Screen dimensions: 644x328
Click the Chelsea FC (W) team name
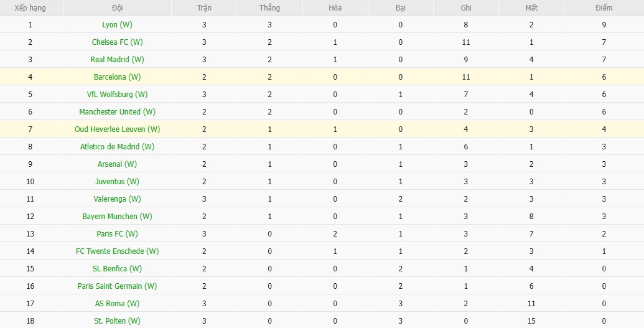pyautogui.click(x=117, y=42)
